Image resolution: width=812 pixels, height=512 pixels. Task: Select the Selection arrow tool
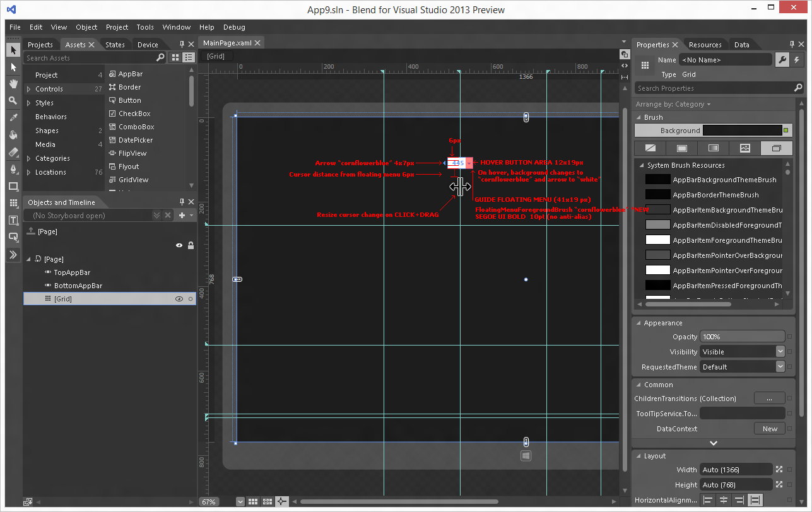(13, 50)
